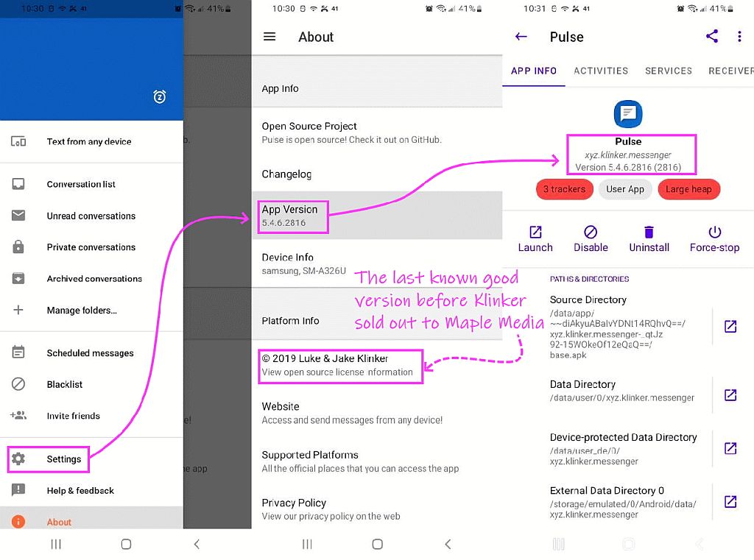Open Conversation list in drawer
754x560 pixels.
point(91,184)
